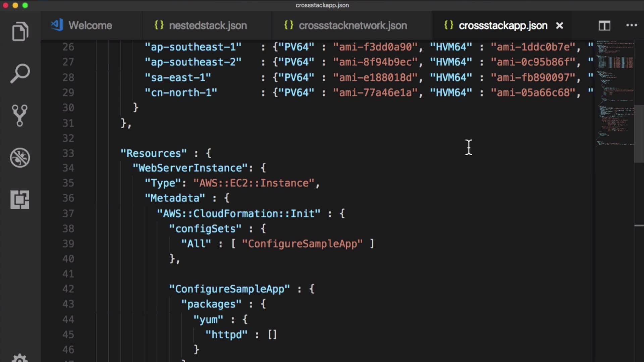The image size is (644, 362).
Task: Click the code minimap preview
Action: [614, 94]
